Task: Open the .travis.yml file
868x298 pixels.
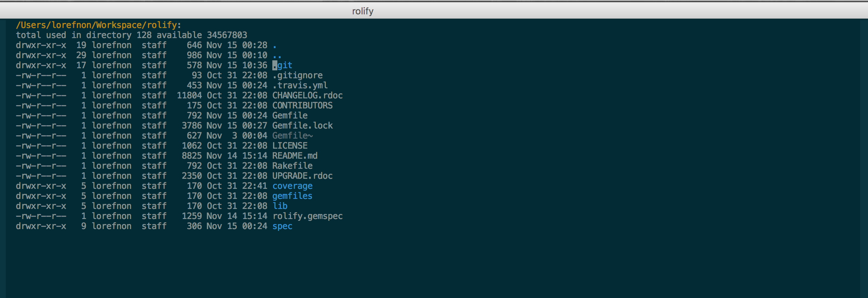Action: click(300, 85)
